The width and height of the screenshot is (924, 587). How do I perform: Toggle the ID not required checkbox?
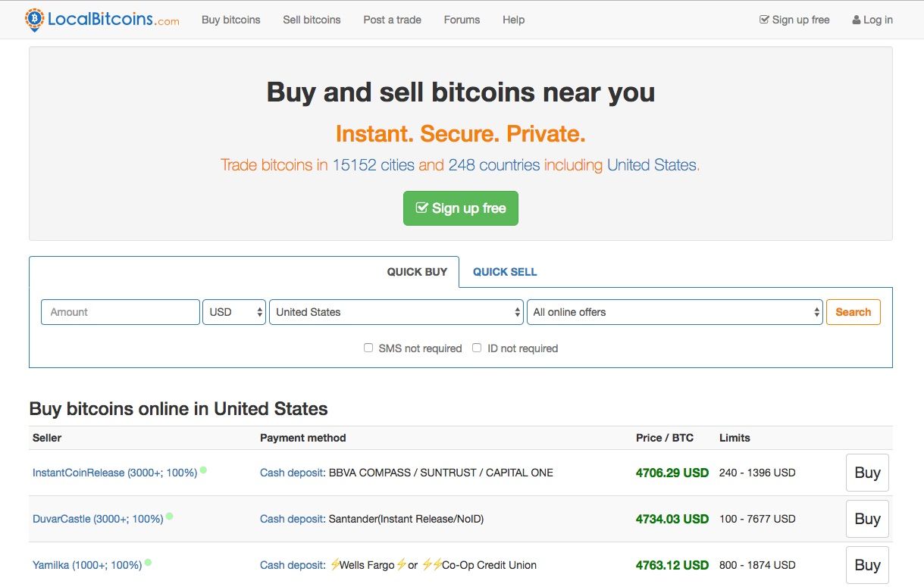[x=477, y=348]
